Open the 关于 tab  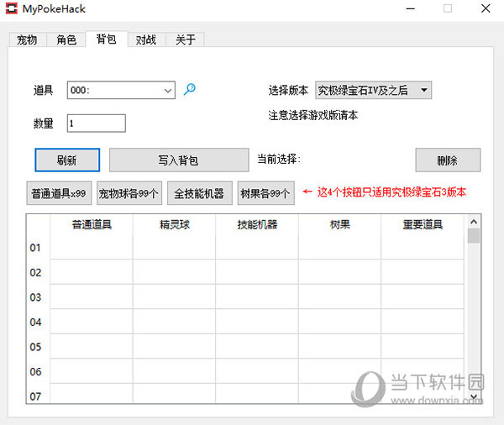coord(186,39)
